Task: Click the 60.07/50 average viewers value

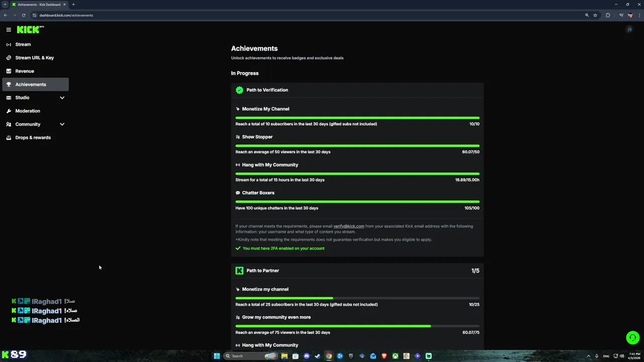Action: (471, 152)
